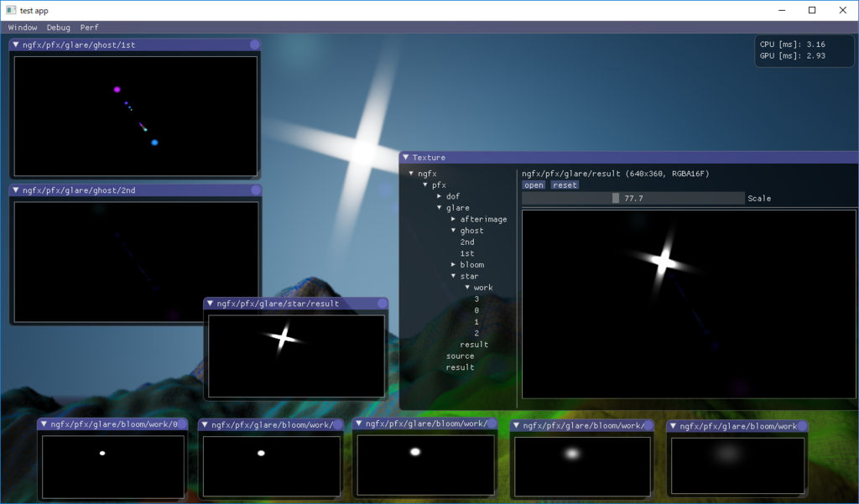Collapse the Texture window with its triangle
859x504 pixels.
pos(406,157)
